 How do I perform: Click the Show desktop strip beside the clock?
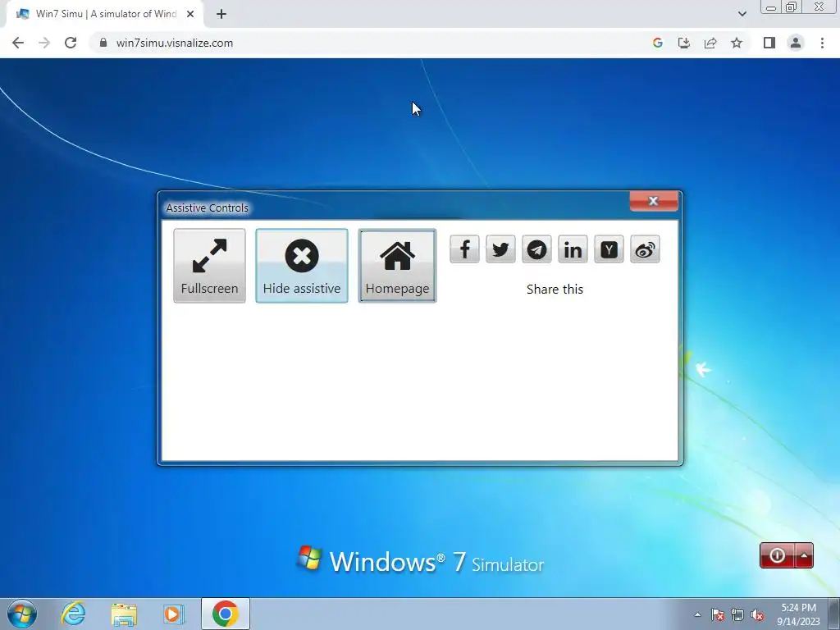click(x=833, y=614)
